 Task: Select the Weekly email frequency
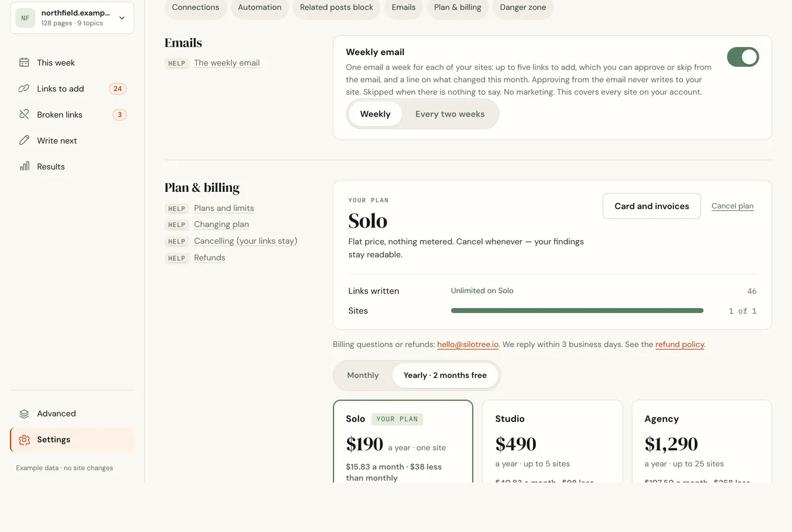(x=375, y=114)
